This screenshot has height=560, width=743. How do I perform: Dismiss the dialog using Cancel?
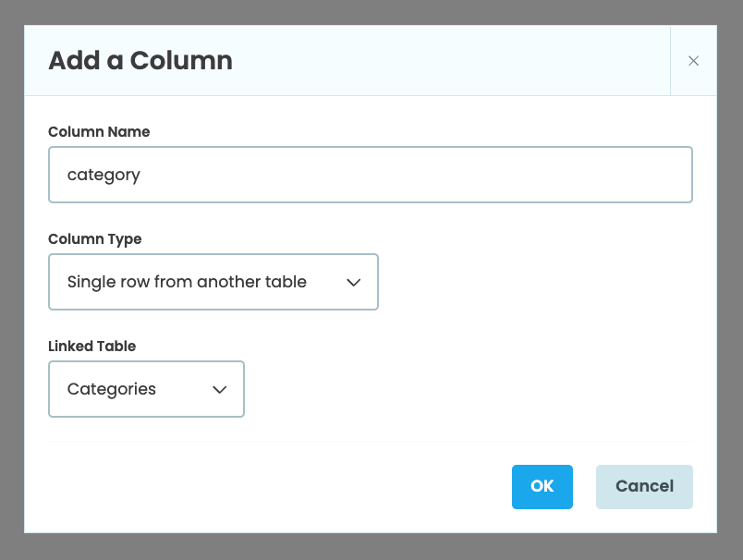(x=643, y=486)
